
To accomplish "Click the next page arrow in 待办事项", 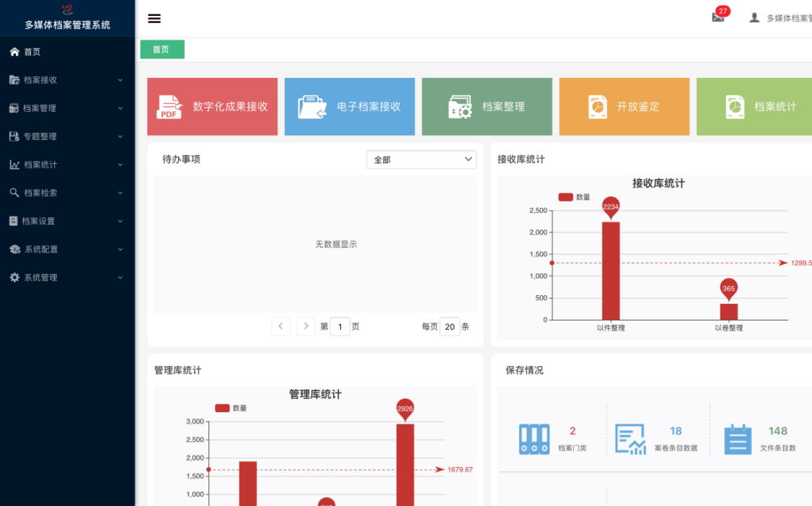I will [306, 326].
